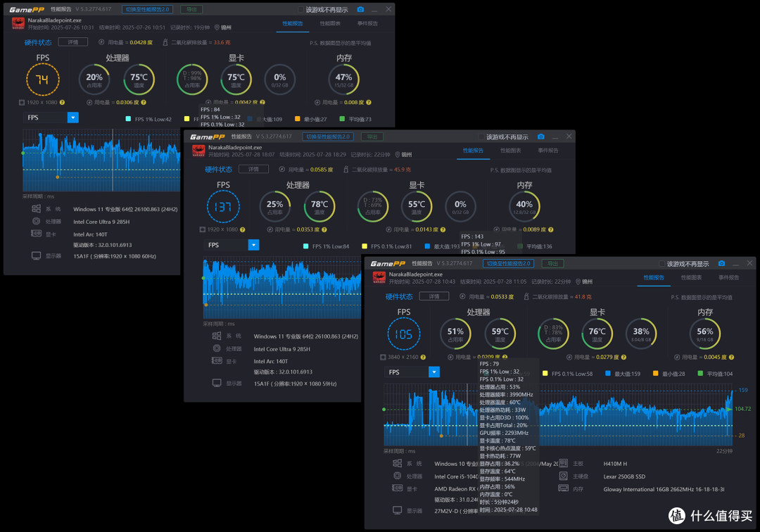Switch to 事件报告 tab in the 10:31 report
This screenshot has height=532, width=760.
(x=367, y=23)
